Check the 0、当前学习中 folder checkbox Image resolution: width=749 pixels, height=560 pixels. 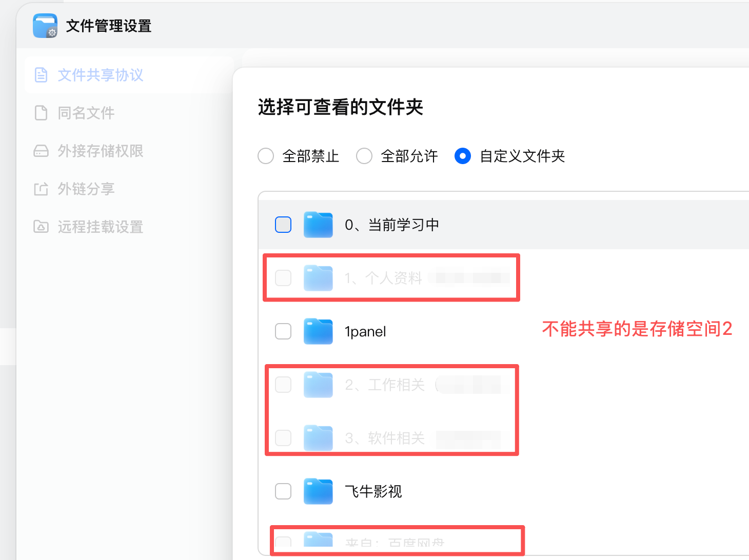[x=283, y=225]
